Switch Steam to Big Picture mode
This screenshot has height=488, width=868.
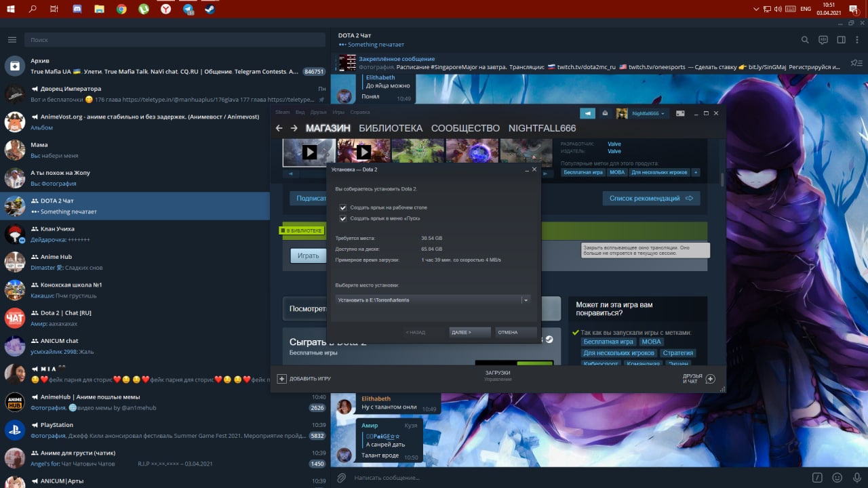(680, 113)
